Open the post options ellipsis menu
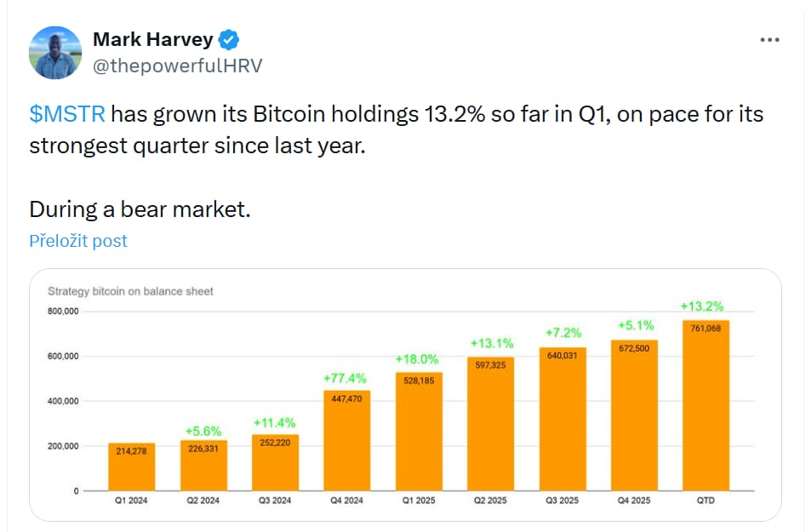The image size is (806, 532). click(770, 38)
